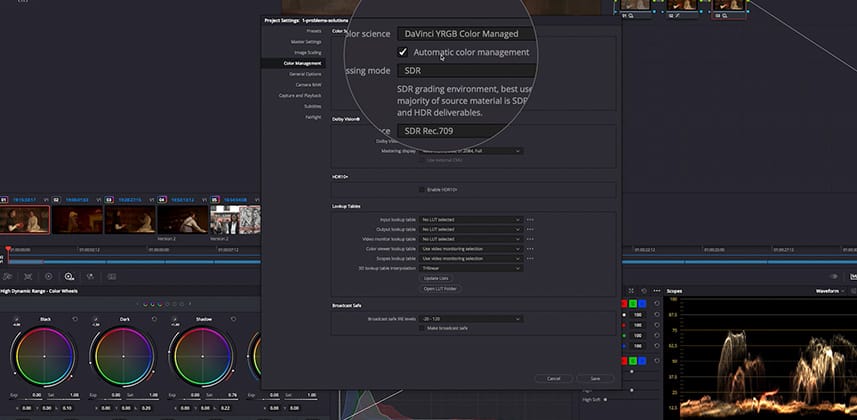The width and height of the screenshot is (857, 420).
Task: Click the Update Lists button
Action: pyautogui.click(x=436, y=278)
